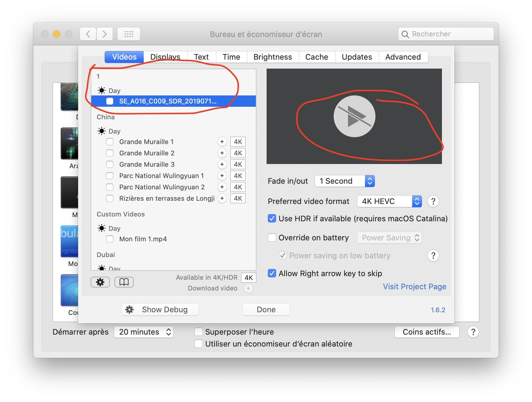Check Parc National Wulingyuan 2 video
532x402 pixels.
110,187
